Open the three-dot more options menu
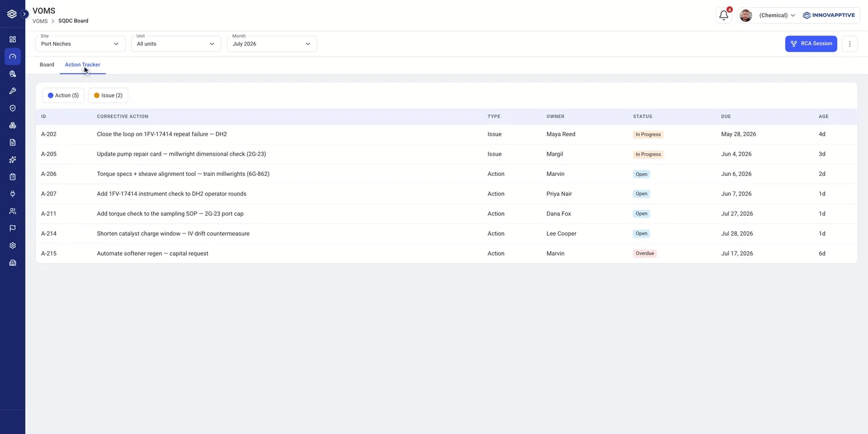Viewport: 868px width, 434px height. pyautogui.click(x=850, y=43)
